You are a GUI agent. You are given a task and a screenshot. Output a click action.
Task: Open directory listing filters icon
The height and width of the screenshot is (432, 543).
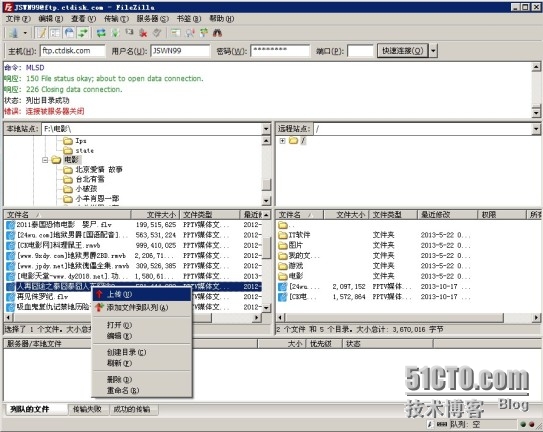pyautogui.click(x=176, y=33)
